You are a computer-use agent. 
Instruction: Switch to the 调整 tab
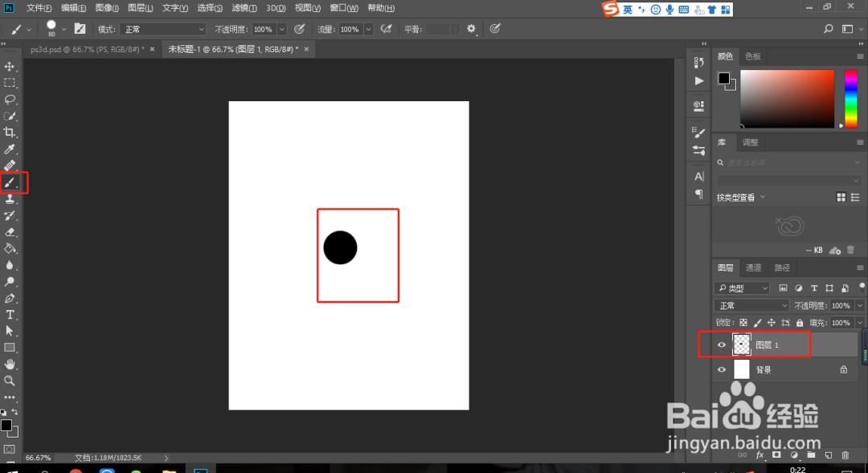click(750, 143)
